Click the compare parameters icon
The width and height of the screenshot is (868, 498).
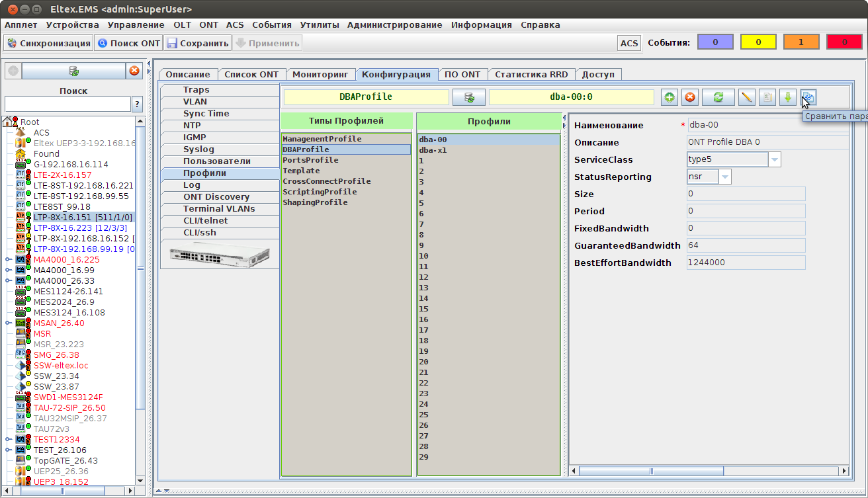click(x=808, y=97)
